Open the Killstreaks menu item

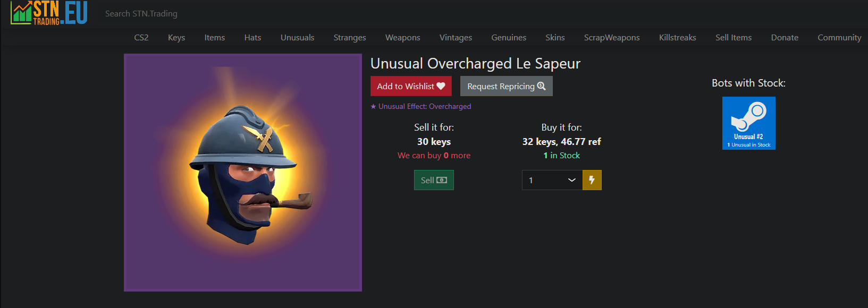pyautogui.click(x=678, y=38)
